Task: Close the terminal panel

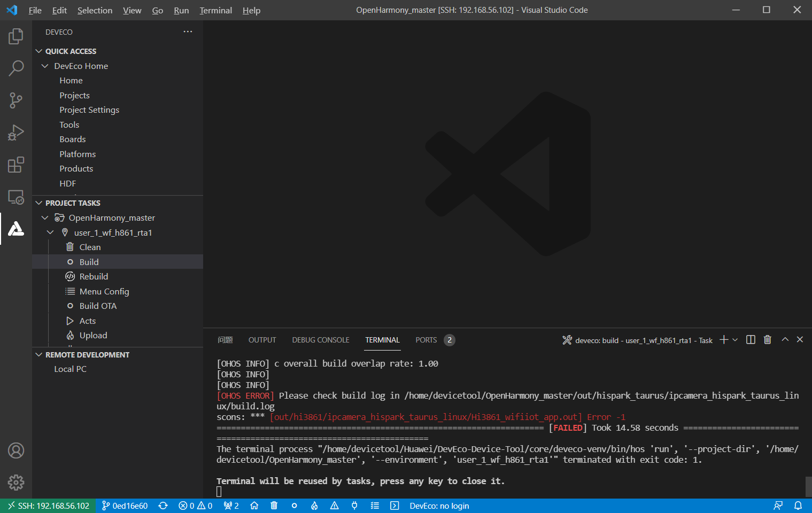Action: pyautogui.click(x=800, y=340)
